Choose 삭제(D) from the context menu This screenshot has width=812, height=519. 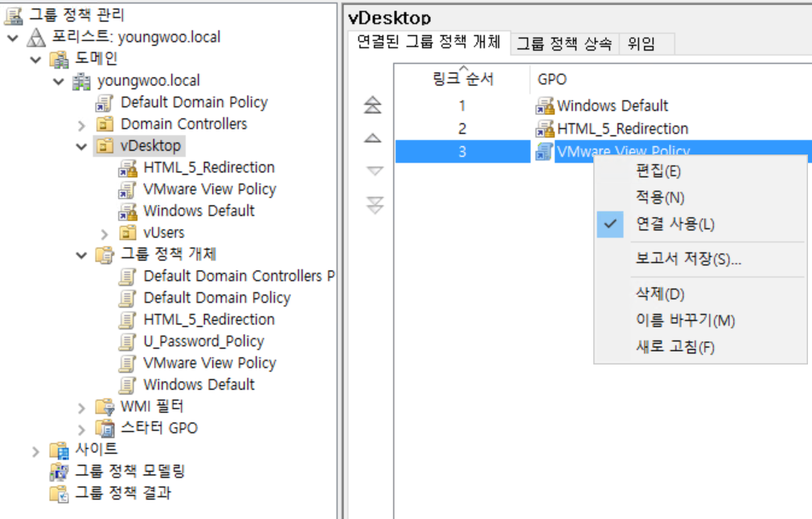(700, 294)
